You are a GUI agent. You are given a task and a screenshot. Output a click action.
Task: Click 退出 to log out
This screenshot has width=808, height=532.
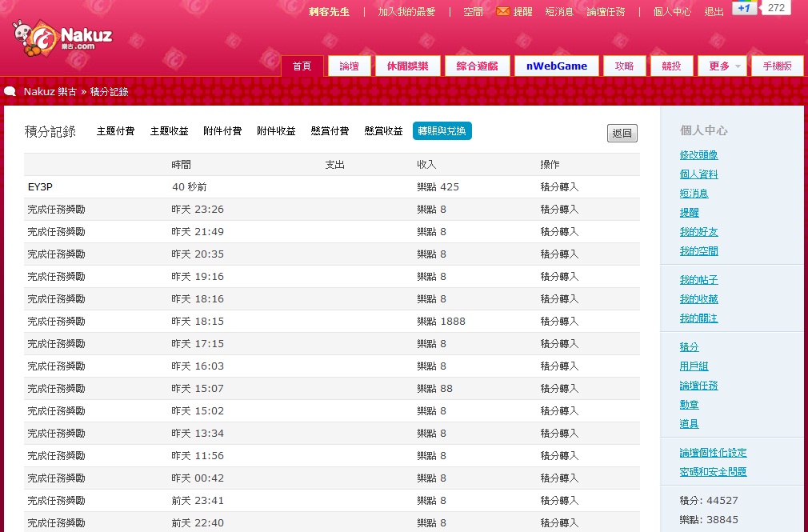[714, 11]
